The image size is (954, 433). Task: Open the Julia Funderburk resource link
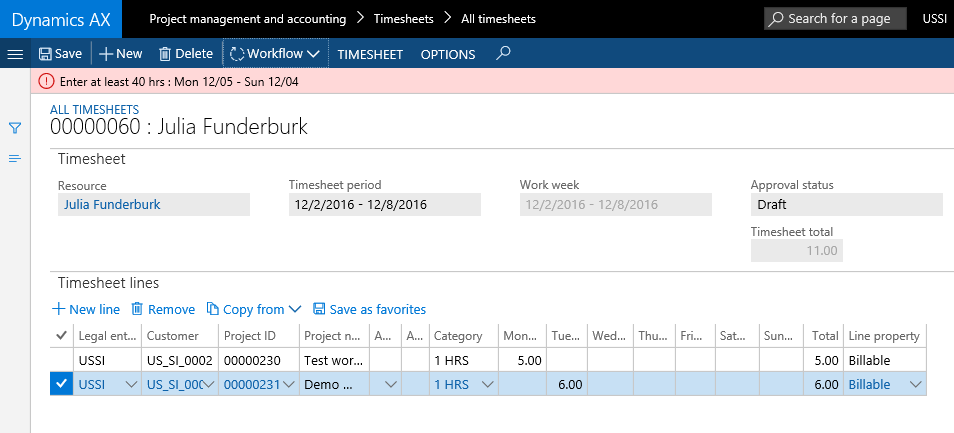112,204
